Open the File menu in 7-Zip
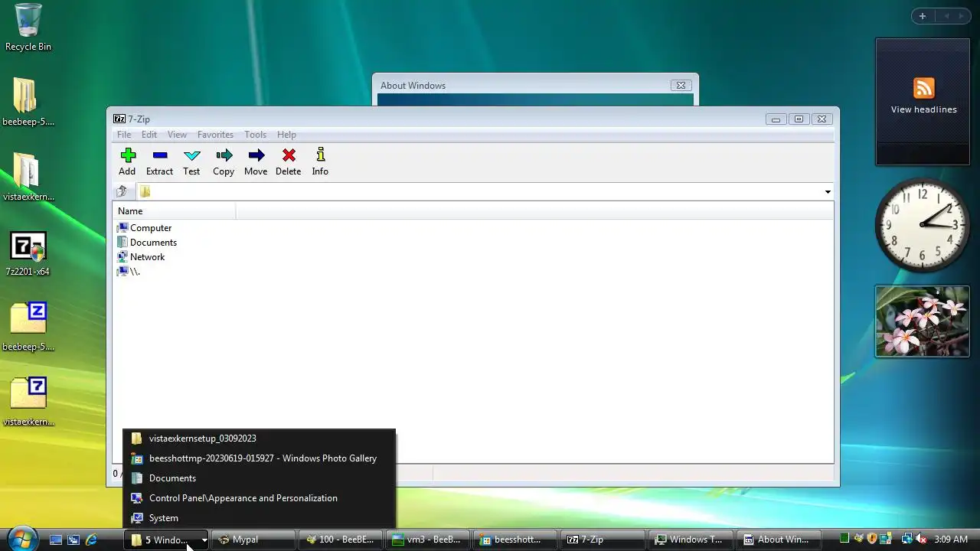This screenshot has height=551, width=980. point(123,135)
